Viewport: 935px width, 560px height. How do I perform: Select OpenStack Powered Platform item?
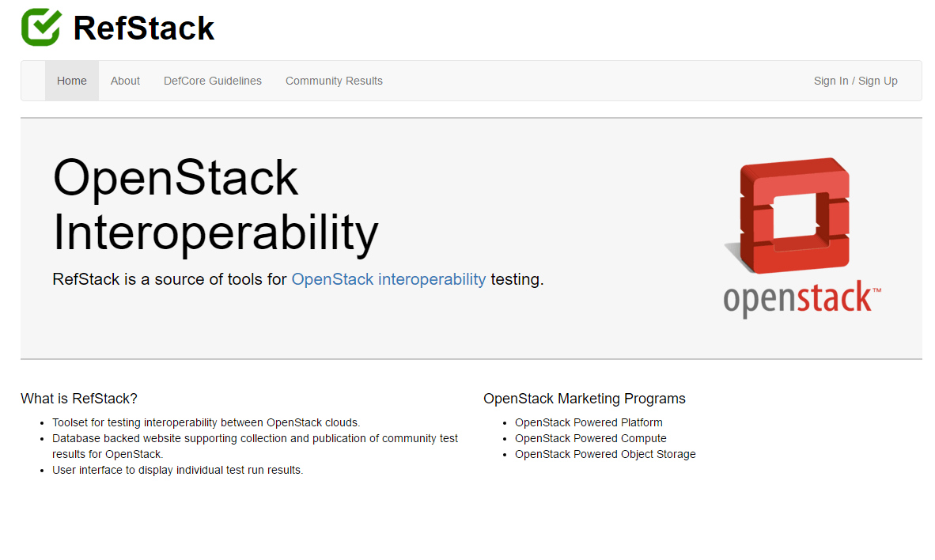click(x=589, y=422)
